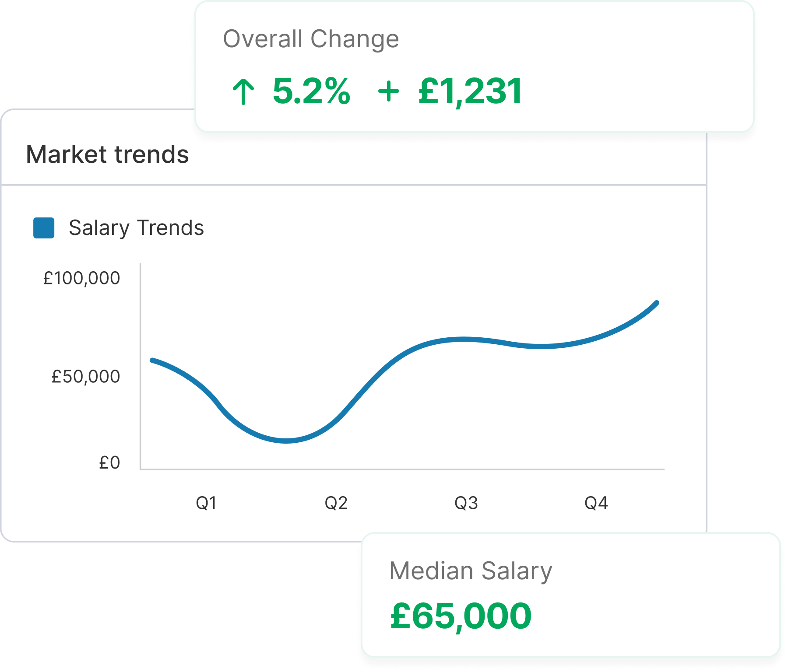Select the Q4 axis label
788x672 pixels.
click(596, 503)
